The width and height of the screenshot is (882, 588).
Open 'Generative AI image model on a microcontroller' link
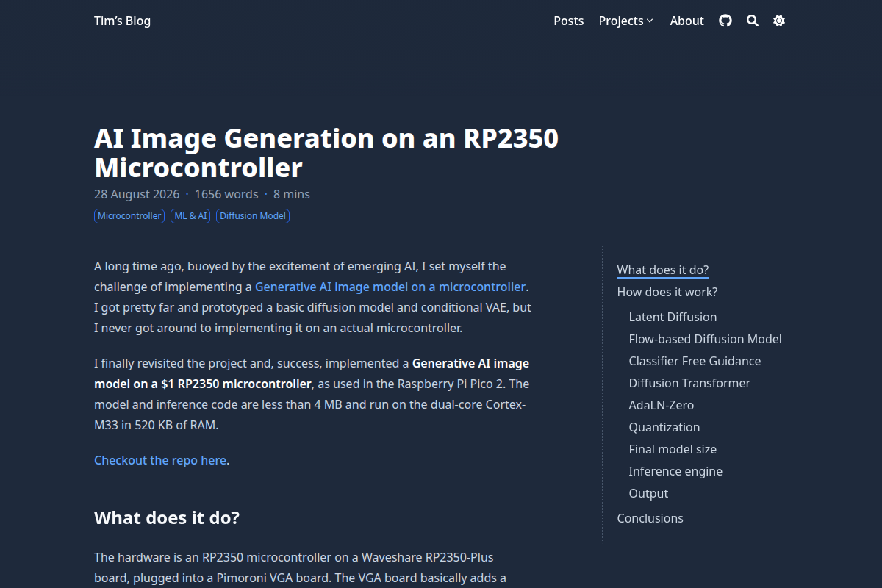[x=390, y=287]
